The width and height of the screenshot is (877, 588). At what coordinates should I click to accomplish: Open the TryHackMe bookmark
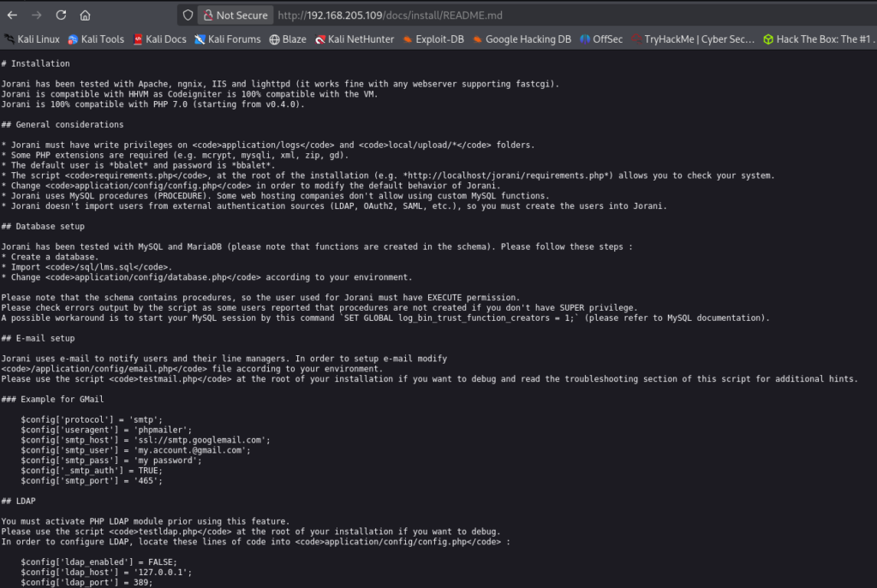coord(694,39)
